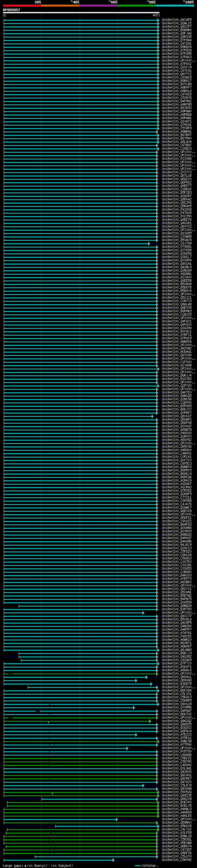Select the UniRef100_P23396 label

click(177, 159)
